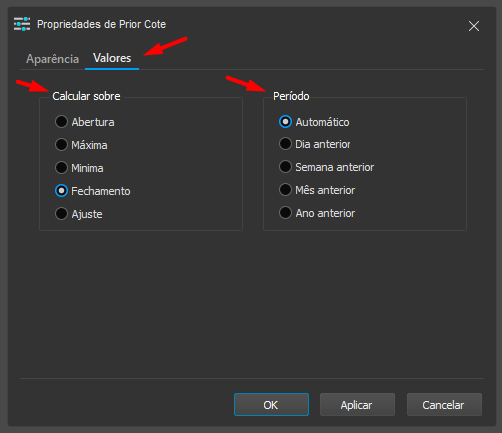Screen dimensions: 502x433
Task: Choose Dia anterior period
Action: (314, 144)
